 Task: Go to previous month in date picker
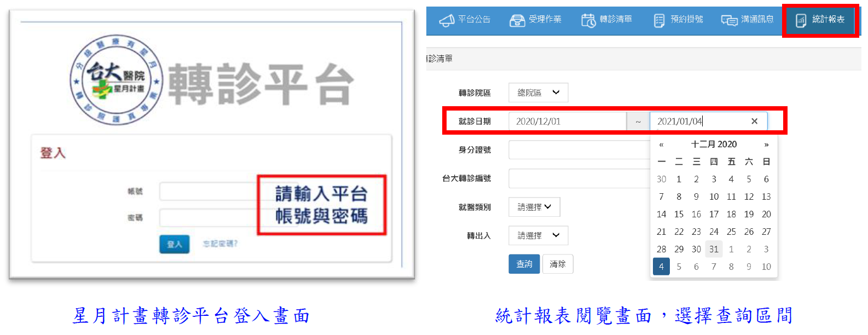(661, 145)
